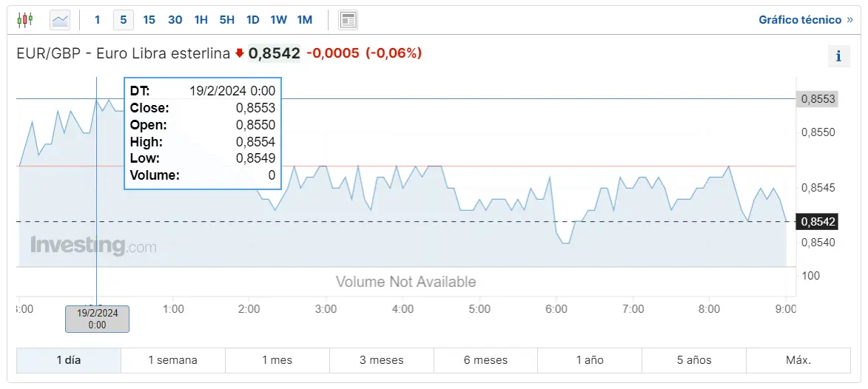The width and height of the screenshot is (868, 389).
Task: Set interval to 1 minute
Action: [98, 21]
